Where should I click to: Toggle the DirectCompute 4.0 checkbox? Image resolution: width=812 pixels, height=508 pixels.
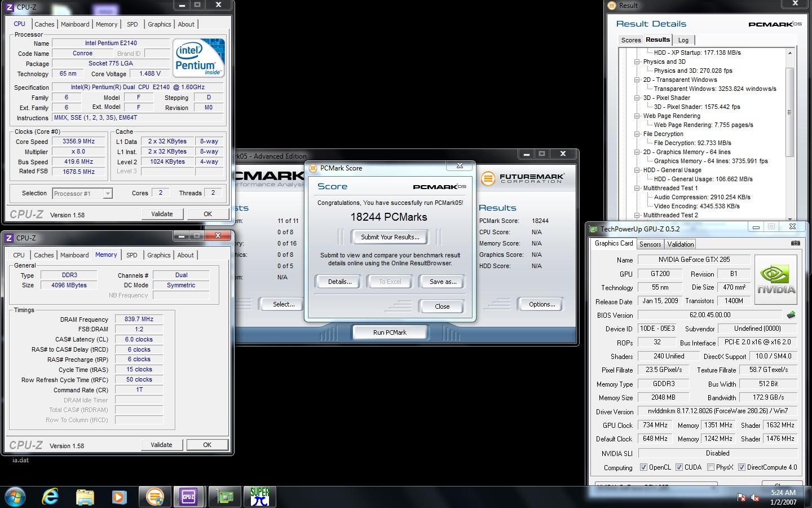click(x=742, y=467)
